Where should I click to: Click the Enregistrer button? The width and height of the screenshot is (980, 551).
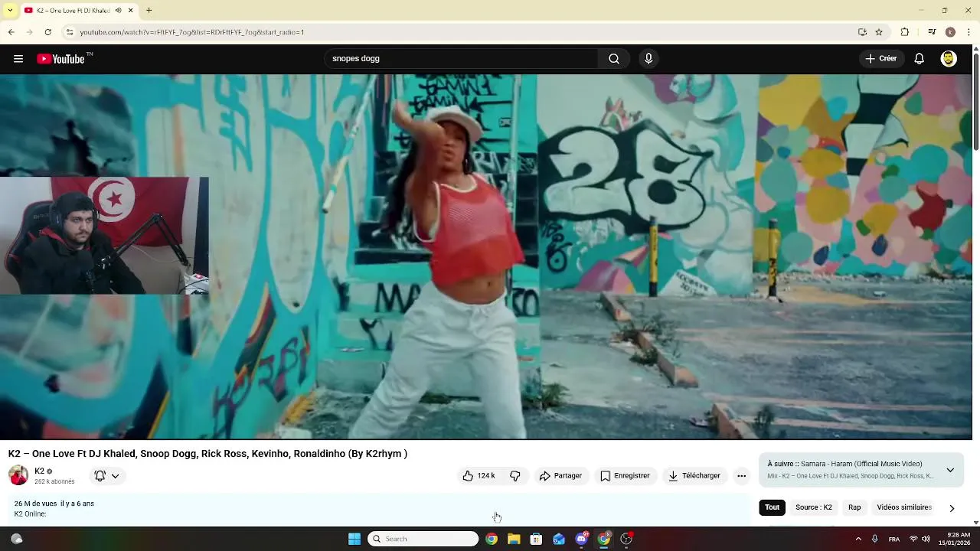pyautogui.click(x=625, y=476)
